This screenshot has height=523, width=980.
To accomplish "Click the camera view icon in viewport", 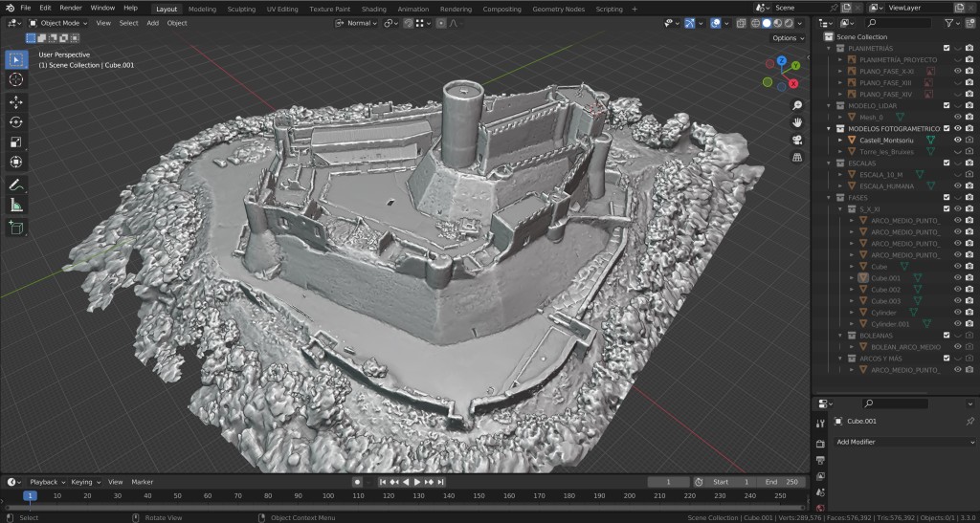I will [797, 140].
